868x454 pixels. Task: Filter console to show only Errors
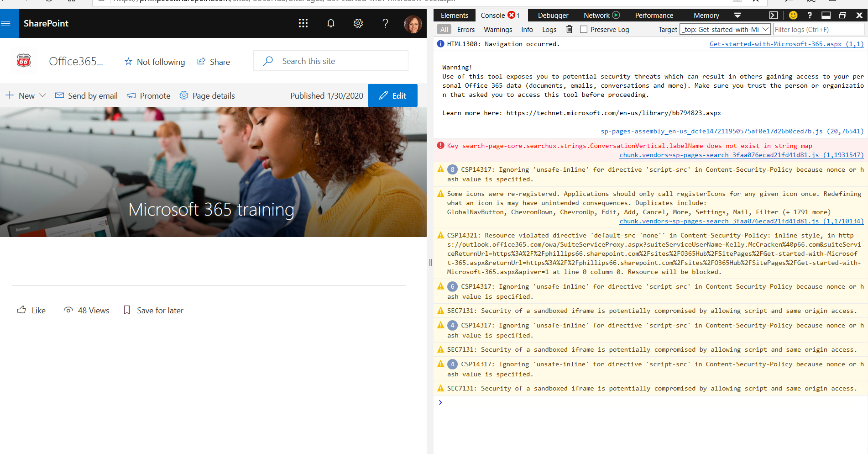(x=465, y=29)
